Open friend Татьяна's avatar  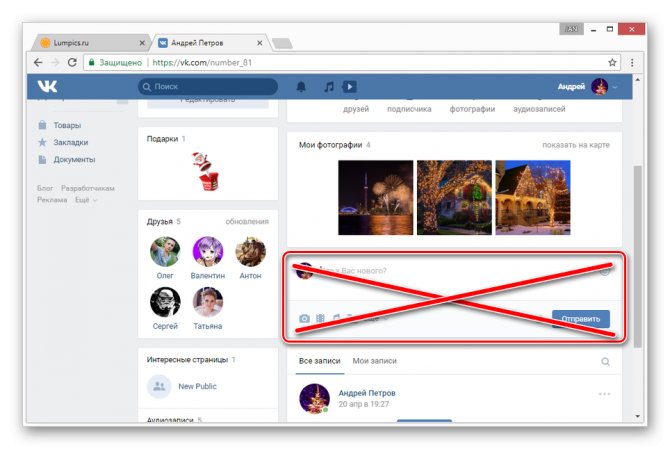click(208, 302)
